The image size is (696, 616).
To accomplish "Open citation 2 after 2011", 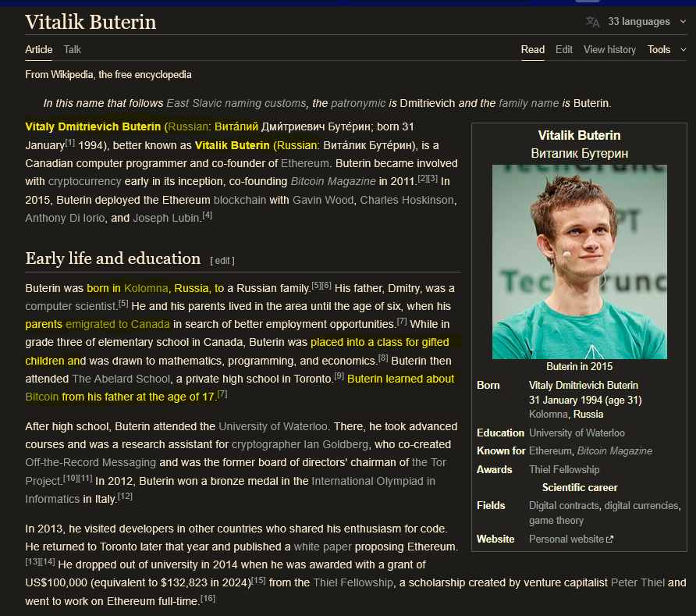I will pos(423,179).
